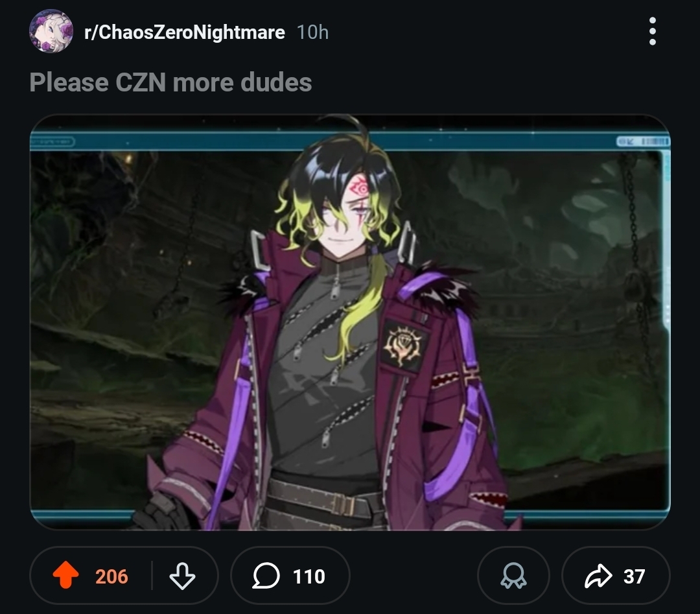Open the ChaosZeroNightmare subreddit avatar

pyautogui.click(x=51, y=31)
